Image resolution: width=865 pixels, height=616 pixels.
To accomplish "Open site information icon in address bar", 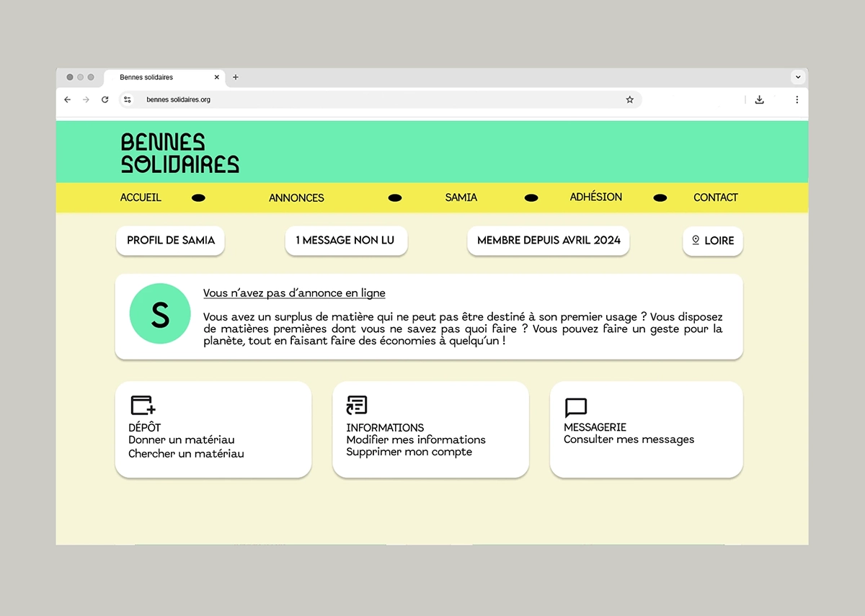I will coord(128,99).
